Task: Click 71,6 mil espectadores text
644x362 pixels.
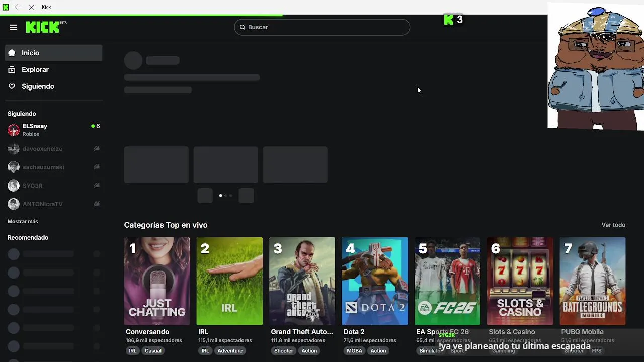Action: 370,340
